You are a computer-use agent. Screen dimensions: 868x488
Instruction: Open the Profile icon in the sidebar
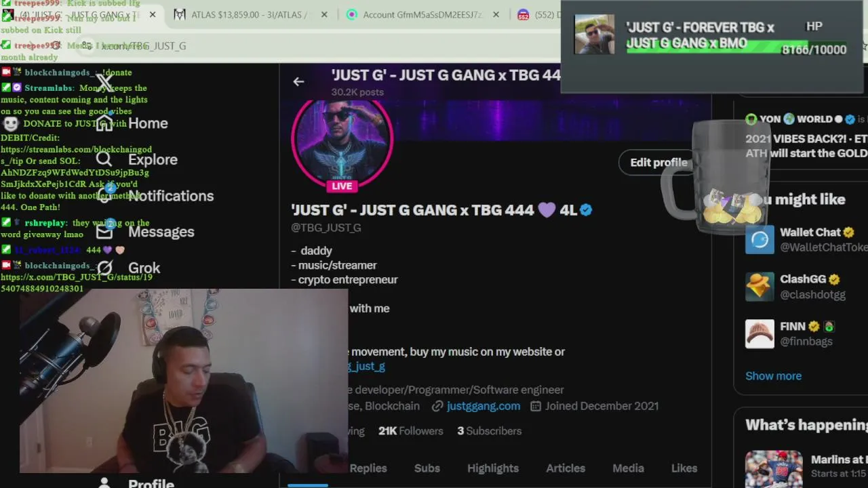click(104, 483)
